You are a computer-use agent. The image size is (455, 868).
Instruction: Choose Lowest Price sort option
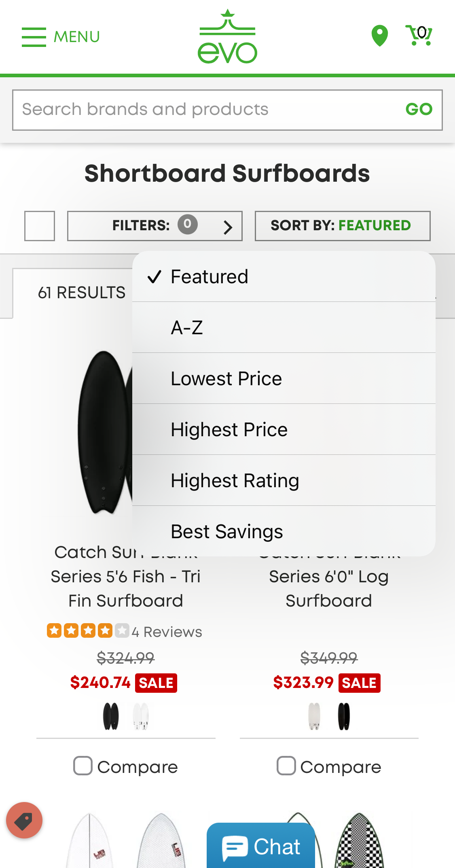tap(226, 379)
